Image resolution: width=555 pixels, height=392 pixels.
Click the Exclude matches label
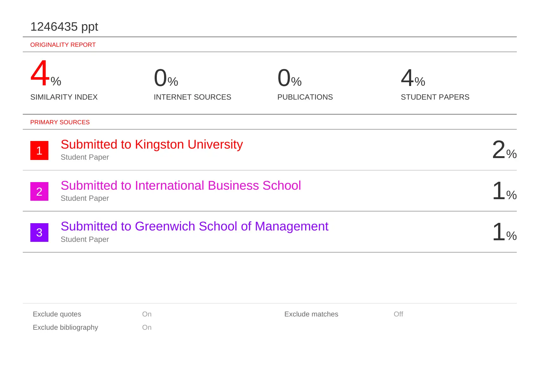311,314
